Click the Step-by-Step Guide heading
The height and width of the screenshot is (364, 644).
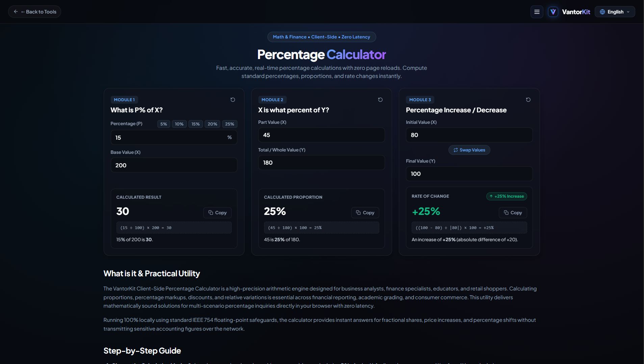[142, 351]
